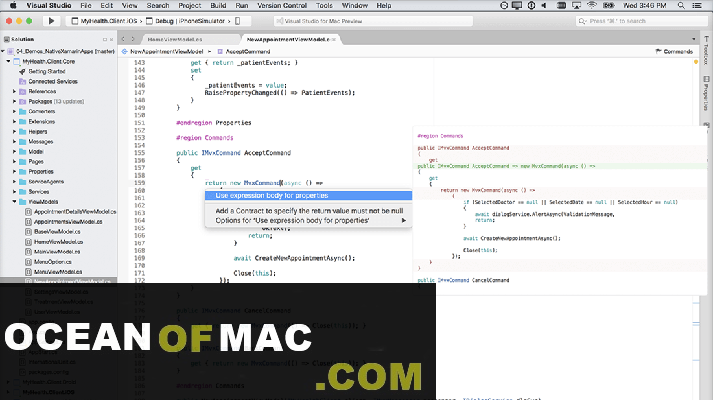
Task: Open the File menu
Action: (x=85, y=5)
